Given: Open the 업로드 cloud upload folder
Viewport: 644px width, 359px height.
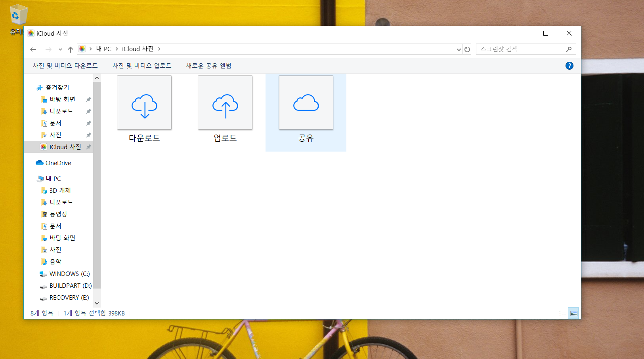Looking at the screenshot, I should click(225, 110).
